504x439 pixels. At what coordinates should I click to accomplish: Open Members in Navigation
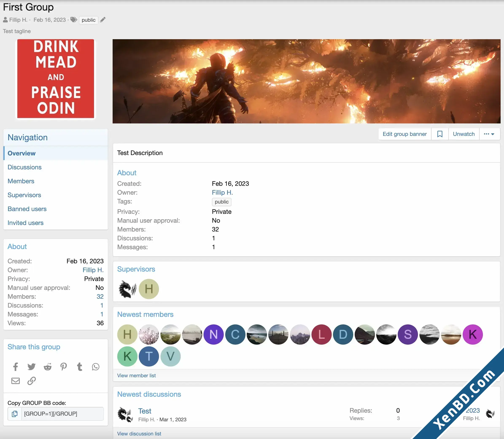(x=56, y=181)
